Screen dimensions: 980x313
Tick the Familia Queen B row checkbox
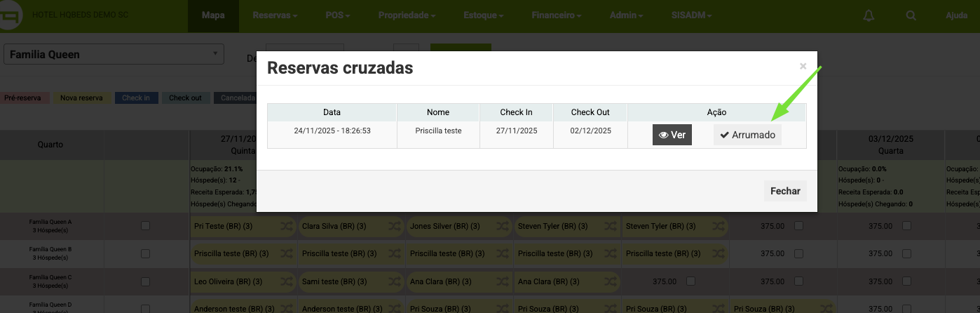click(146, 253)
